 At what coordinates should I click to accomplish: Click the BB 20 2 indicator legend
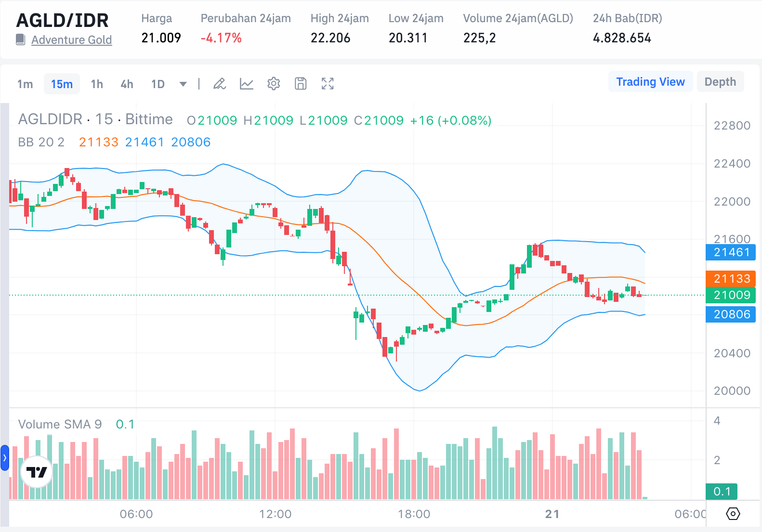click(x=41, y=142)
